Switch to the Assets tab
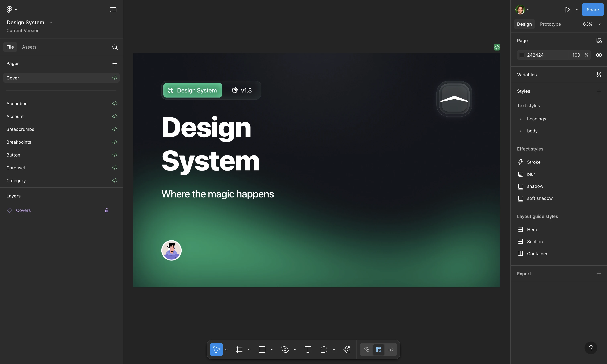 [29, 47]
